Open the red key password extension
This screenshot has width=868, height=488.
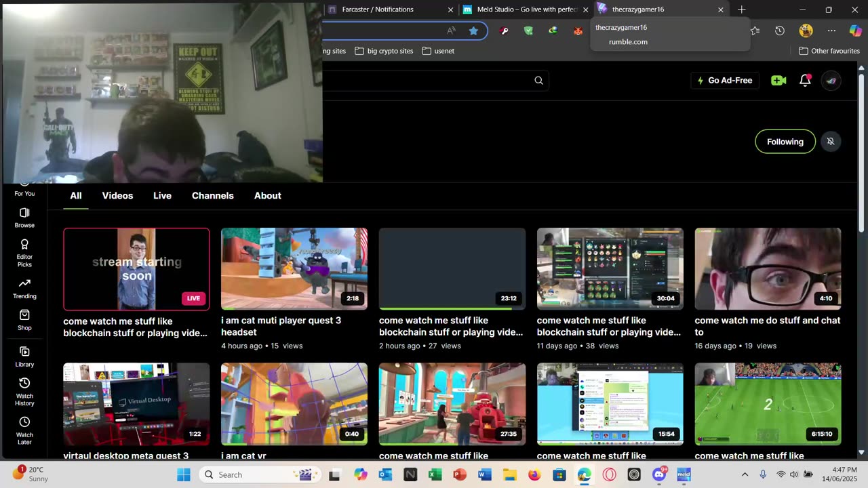[x=504, y=30]
